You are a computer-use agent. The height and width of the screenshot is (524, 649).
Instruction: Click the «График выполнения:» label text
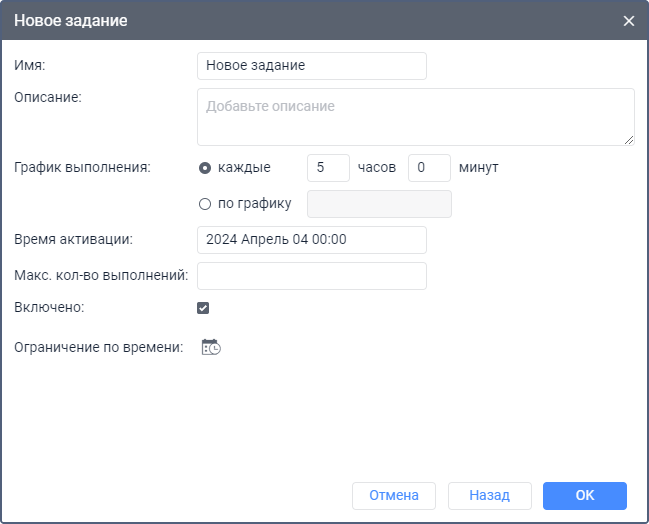82,168
